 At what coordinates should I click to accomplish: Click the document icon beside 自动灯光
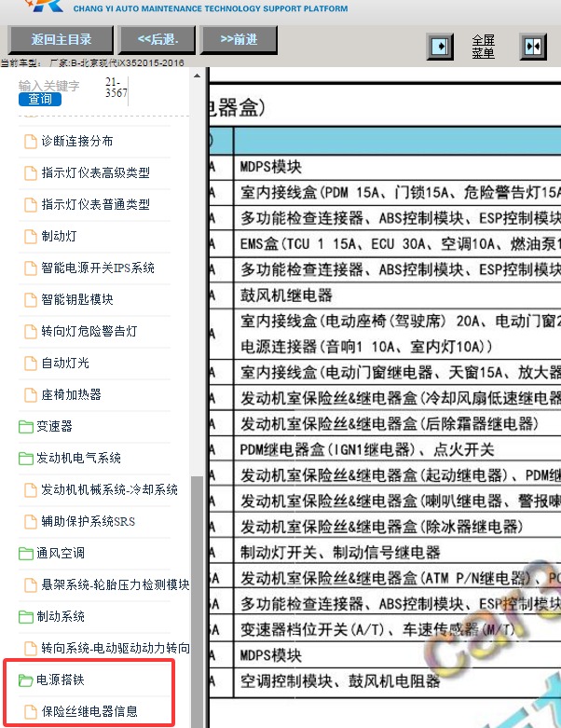[31, 364]
